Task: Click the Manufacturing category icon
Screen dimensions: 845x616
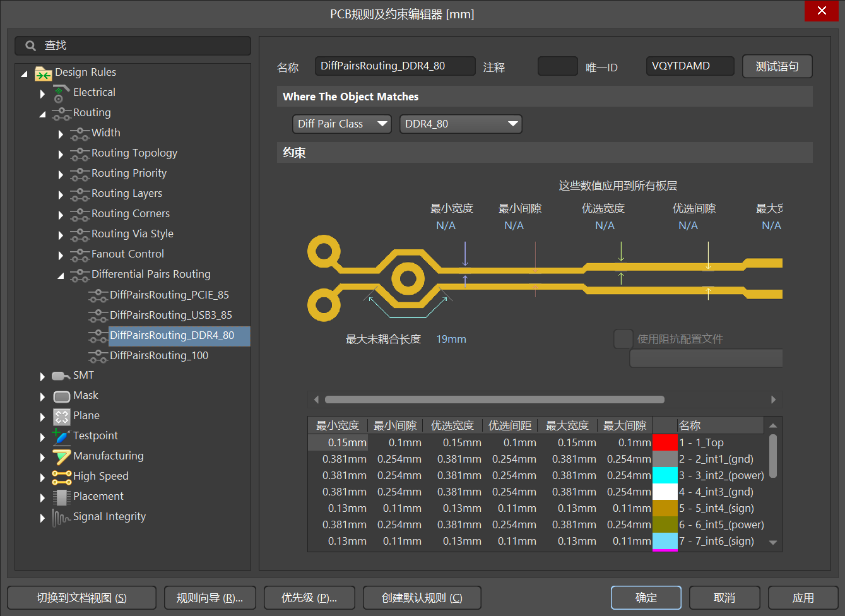Action: pos(61,456)
